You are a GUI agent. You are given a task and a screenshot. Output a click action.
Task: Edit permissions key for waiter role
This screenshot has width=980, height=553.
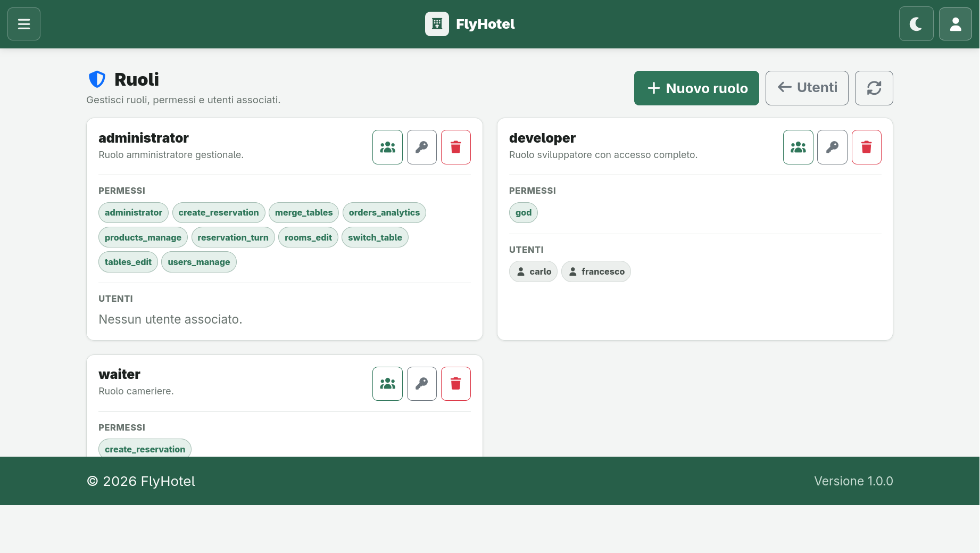pos(422,384)
